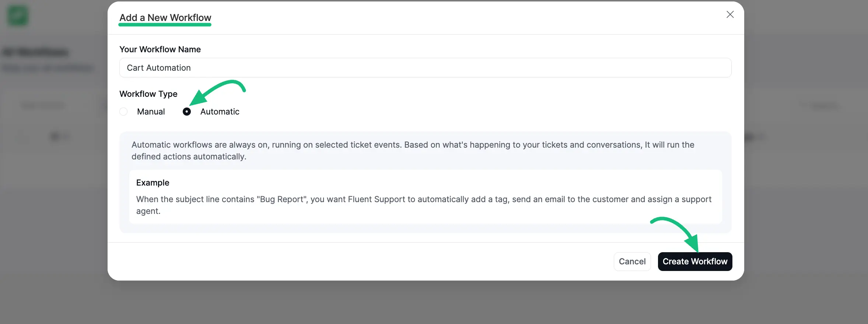Close the Add a New Workflow dialog

point(730,14)
